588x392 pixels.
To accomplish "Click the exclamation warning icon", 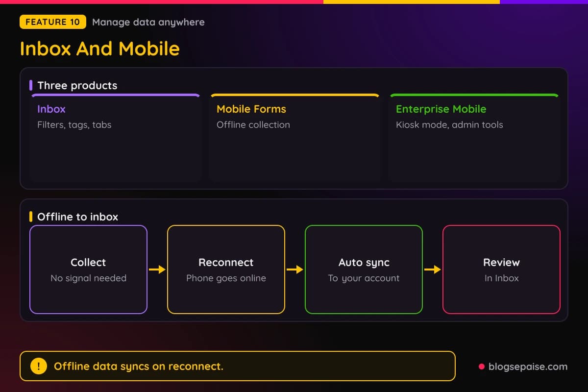I will (x=39, y=366).
